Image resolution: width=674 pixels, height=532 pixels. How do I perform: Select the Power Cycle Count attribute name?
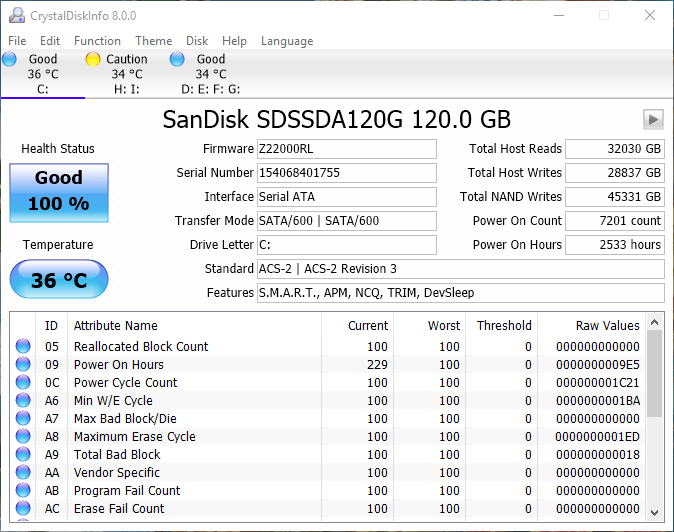tap(126, 382)
